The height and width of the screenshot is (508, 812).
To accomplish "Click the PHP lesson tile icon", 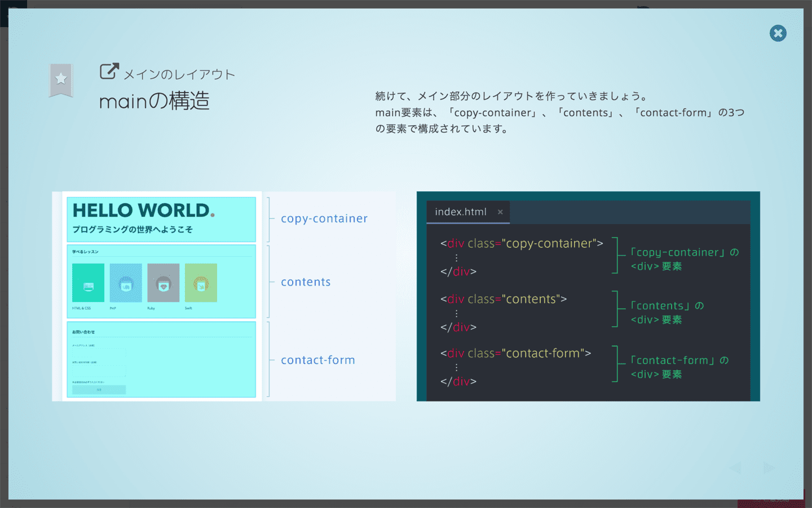I will click(x=126, y=283).
